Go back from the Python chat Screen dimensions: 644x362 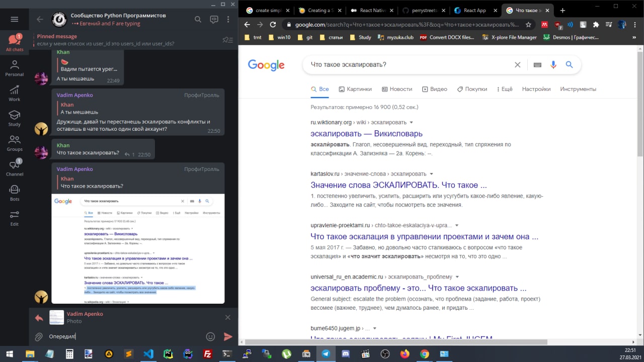[40, 19]
